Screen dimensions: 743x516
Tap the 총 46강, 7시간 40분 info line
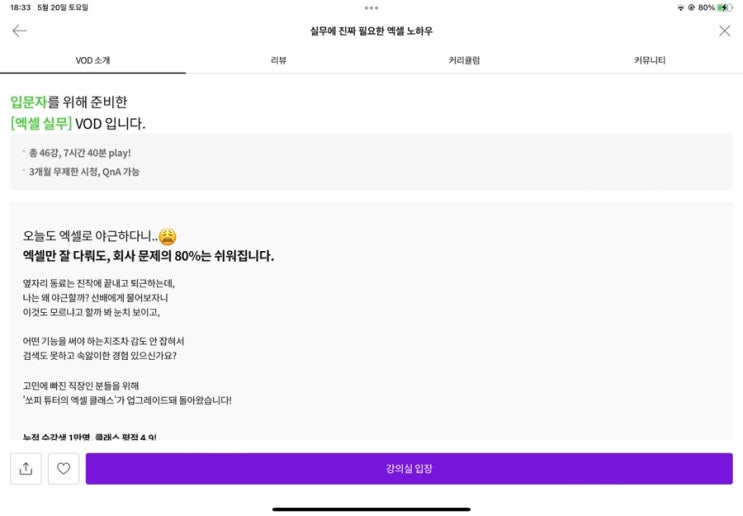pyautogui.click(x=80, y=153)
